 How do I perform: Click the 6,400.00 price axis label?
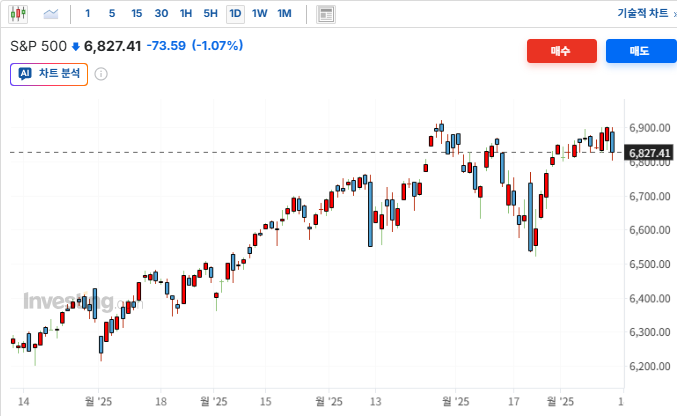649,298
